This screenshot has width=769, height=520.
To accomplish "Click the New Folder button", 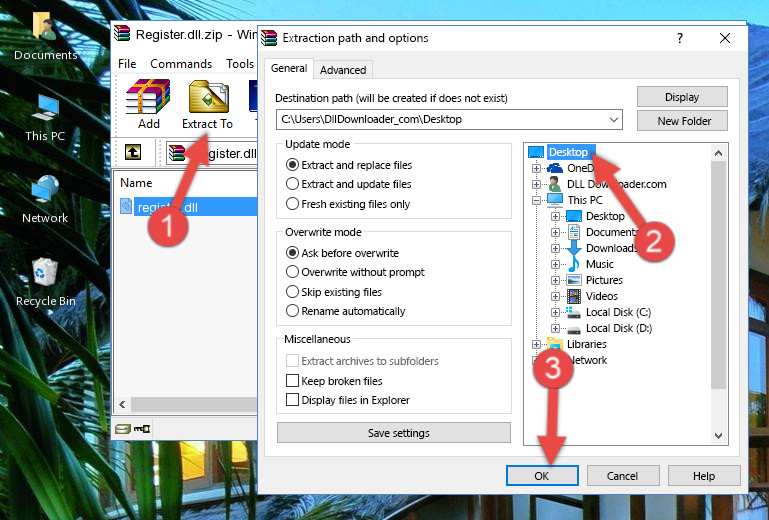I will pos(684,121).
